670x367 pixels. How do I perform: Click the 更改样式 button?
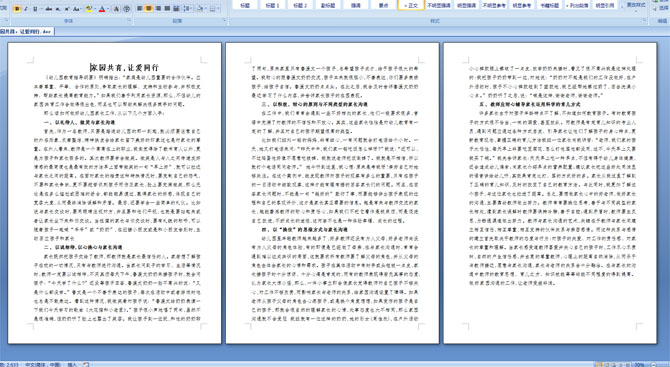pyautogui.click(x=636, y=5)
